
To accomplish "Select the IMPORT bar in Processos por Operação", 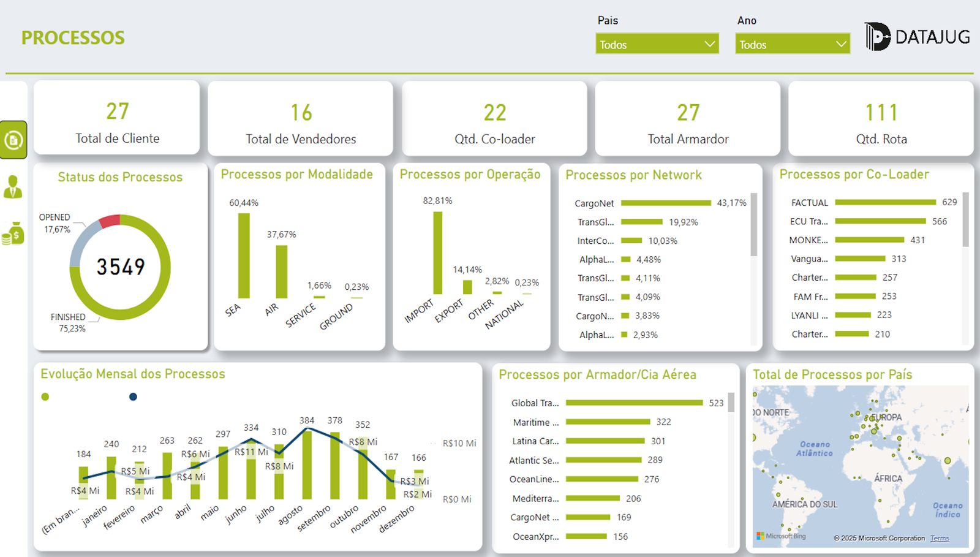I will [x=437, y=253].
